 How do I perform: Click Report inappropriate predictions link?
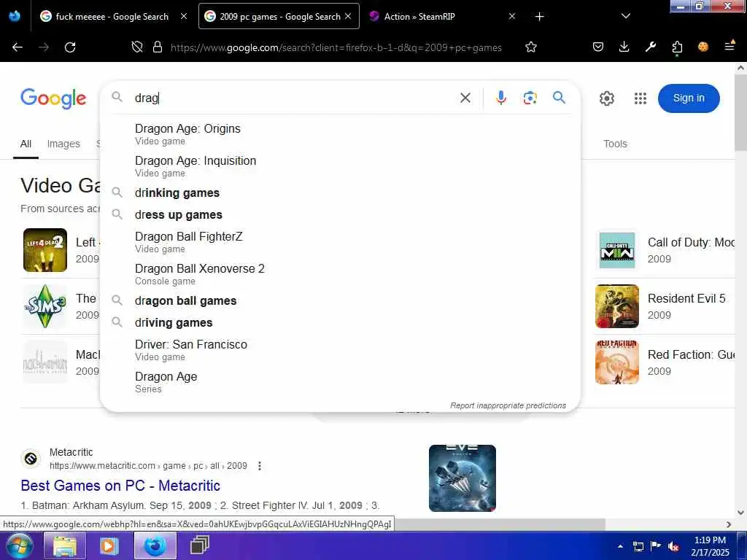pyautogui.click(x=508, y=405)
